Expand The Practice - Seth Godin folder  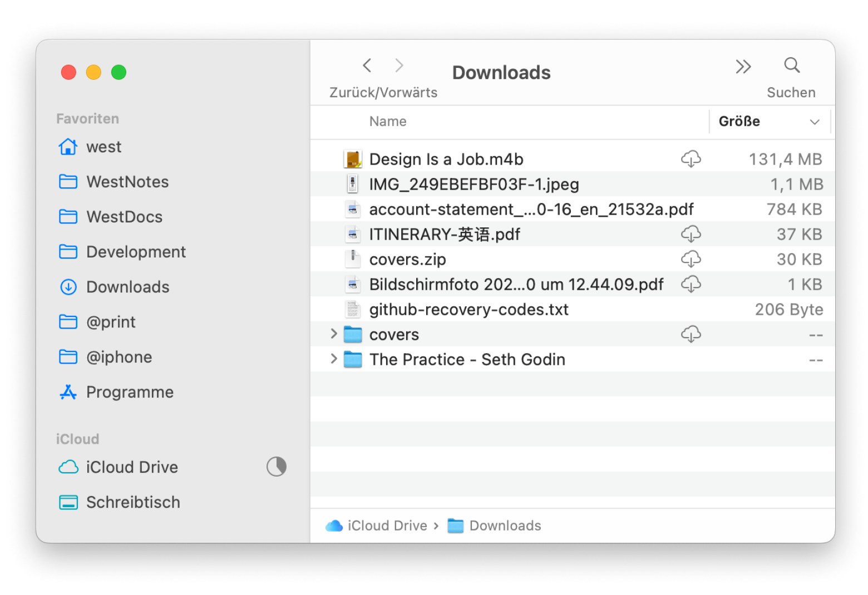click(334, 359)
